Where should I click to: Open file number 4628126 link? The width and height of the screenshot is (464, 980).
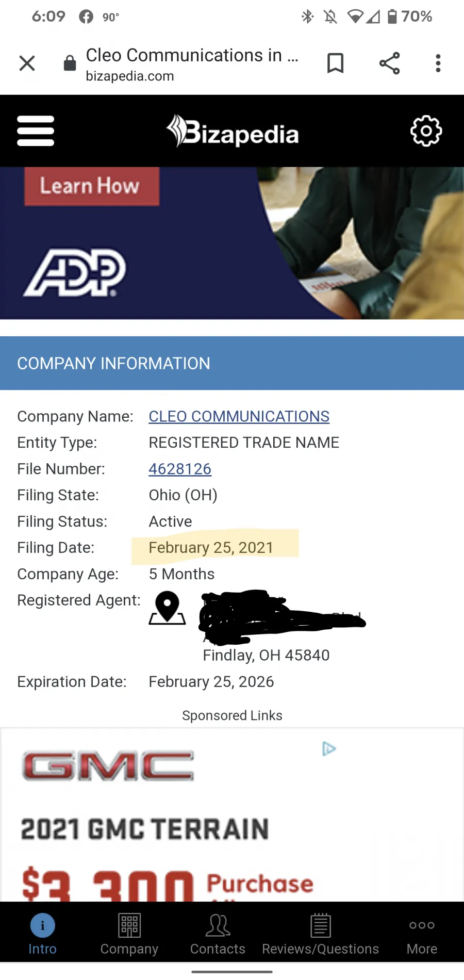click(x=180, y=469)
